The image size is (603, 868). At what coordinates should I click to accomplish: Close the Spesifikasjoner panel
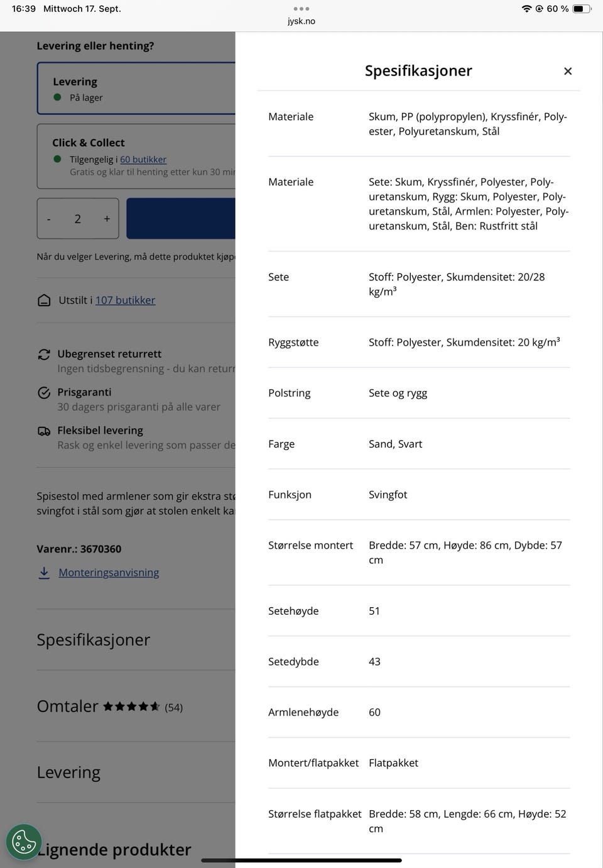(x=568, y=72)
